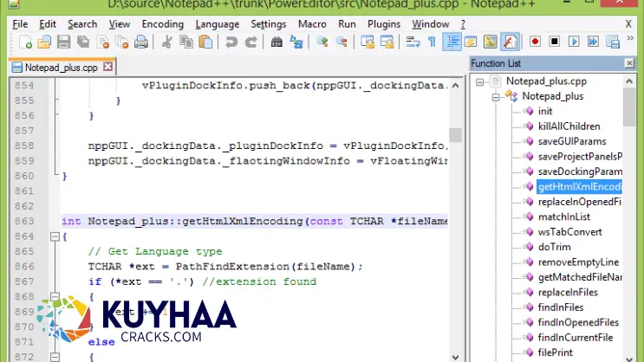
Task: Toggle synchronized vertical scrolling
Action: point(368,42)
